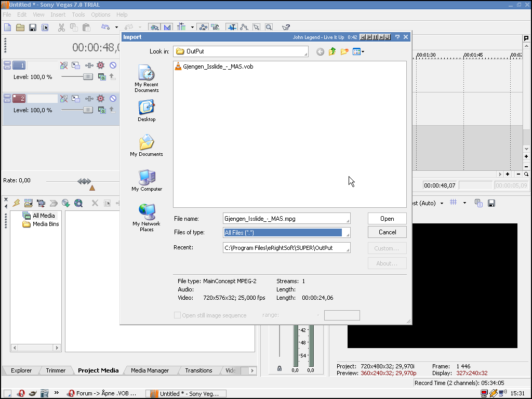Choose the envelope edit tool icon
The height and width of the screenshot is (399, 532).
[x=244, y=27]
